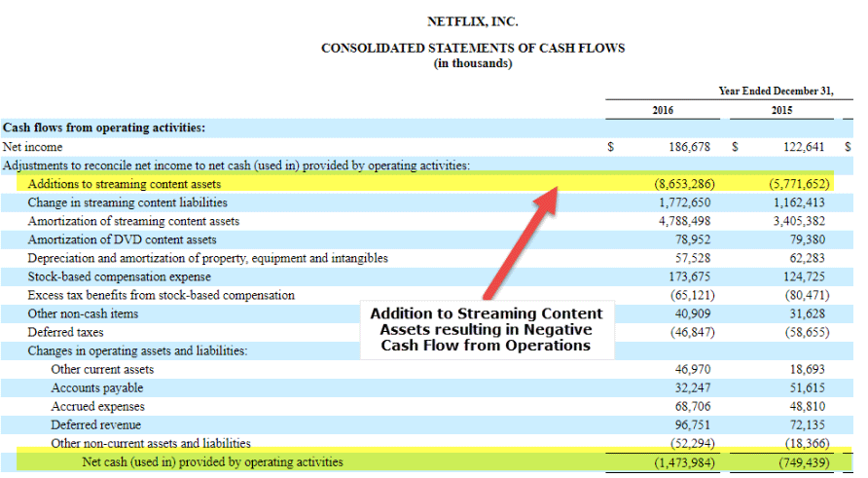Select the 62,283 value
Viewport: 868px width, 478px height.
point(807,258)
